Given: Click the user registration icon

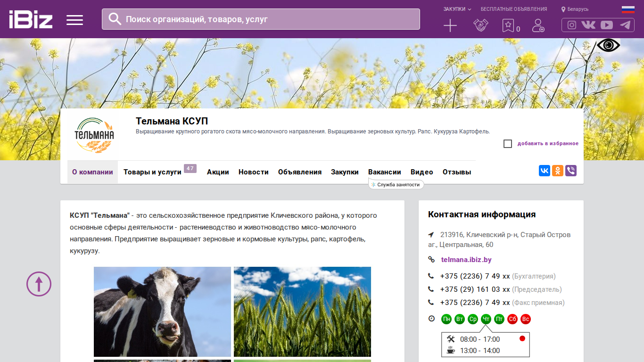Looking at the screenshot, I should [538, 25].
